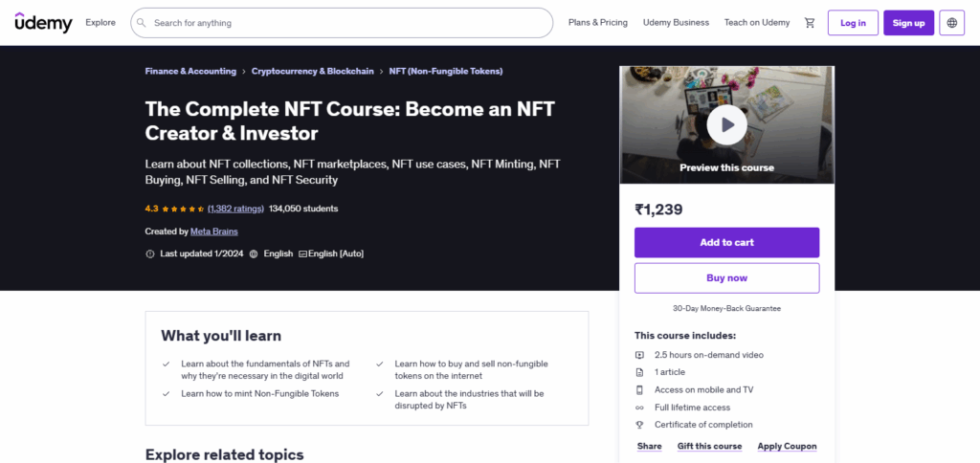Navigate to Cryptocurrency & Blockchain breadcrumb

(312, 71)
